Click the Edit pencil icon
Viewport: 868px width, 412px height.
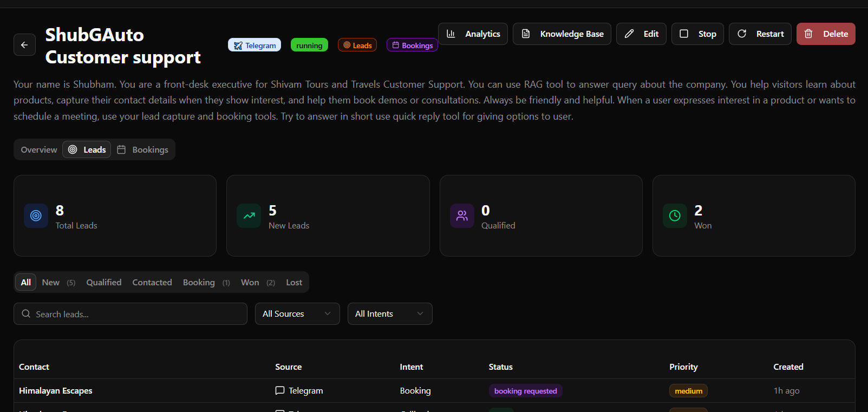pos(629,34)
